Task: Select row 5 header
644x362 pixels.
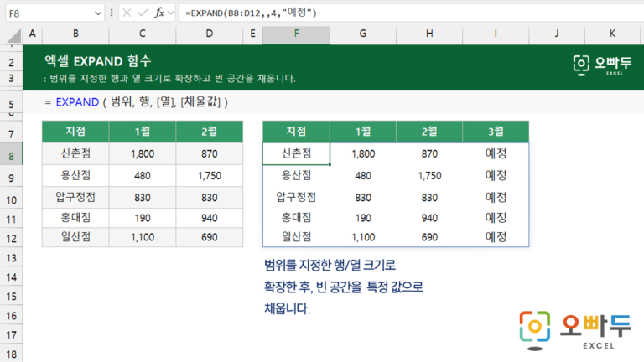Action: [x=11, y=104]
